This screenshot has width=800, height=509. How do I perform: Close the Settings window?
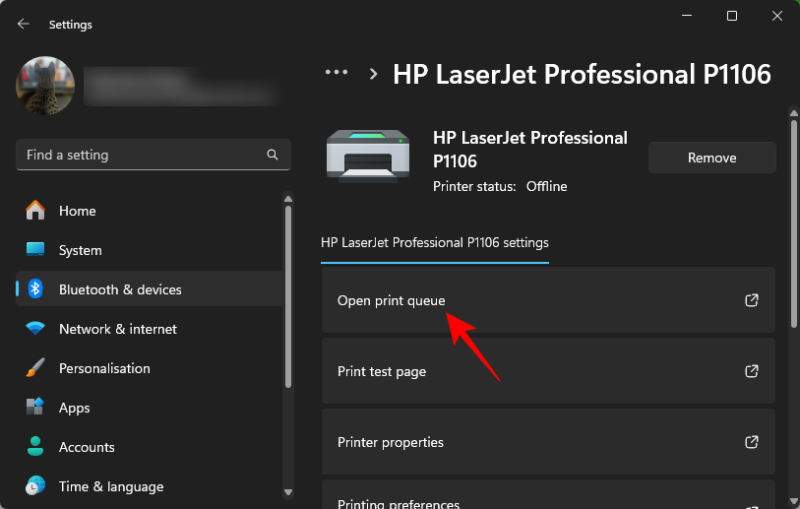click(777, 16)
